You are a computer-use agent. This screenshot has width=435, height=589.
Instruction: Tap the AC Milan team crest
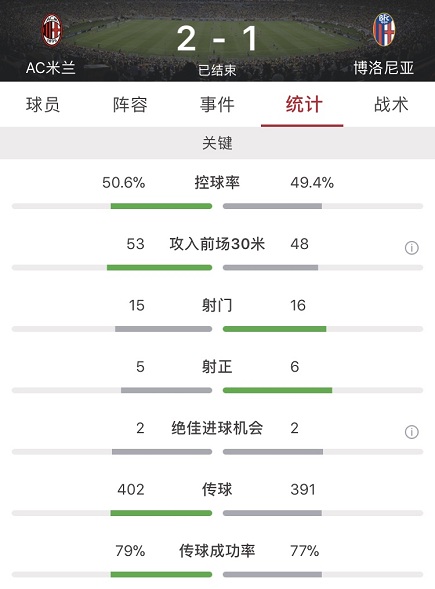[x=51, y=30]
